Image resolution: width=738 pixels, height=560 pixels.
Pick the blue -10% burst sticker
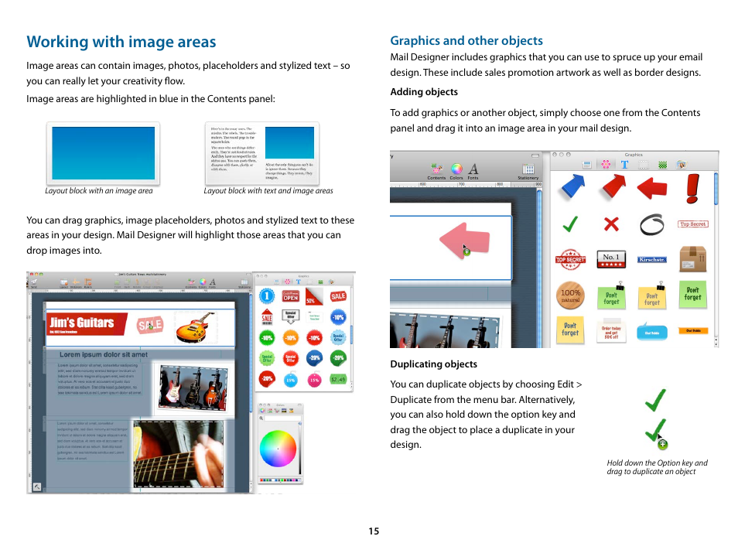pos(338,317)
